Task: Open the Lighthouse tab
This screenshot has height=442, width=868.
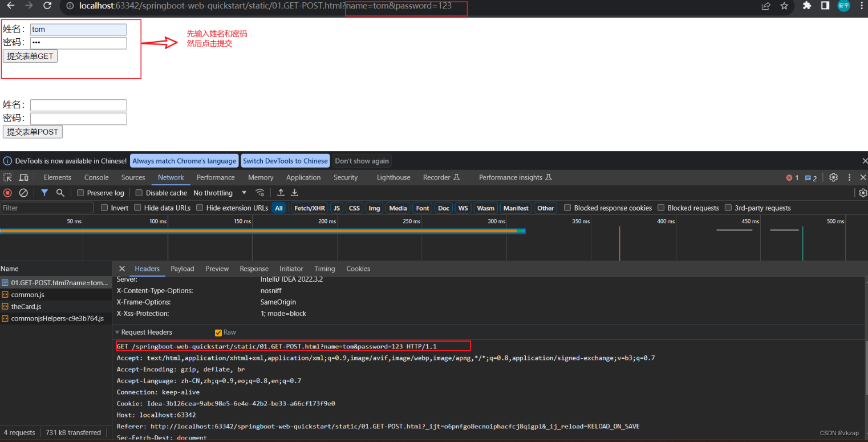Action: [x=394, y=177]
